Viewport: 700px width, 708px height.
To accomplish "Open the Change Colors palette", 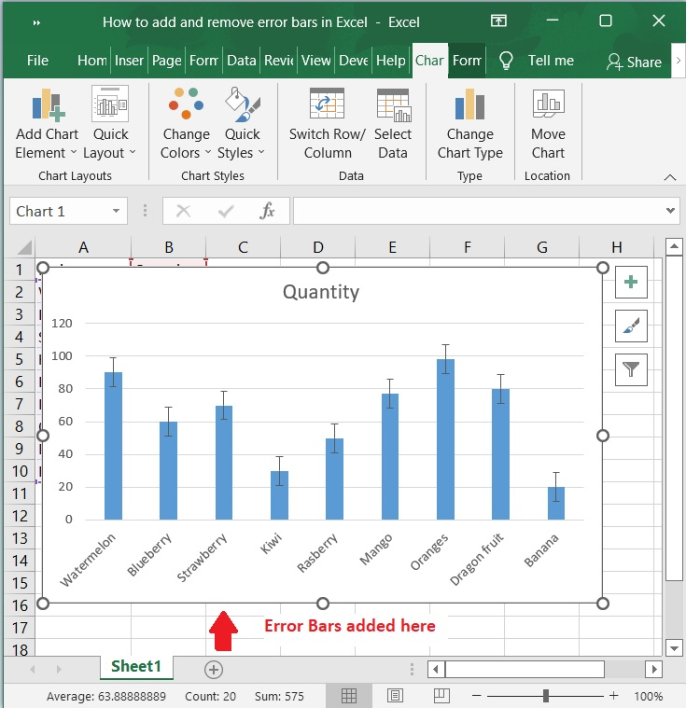I will click(x=186, y=123).
